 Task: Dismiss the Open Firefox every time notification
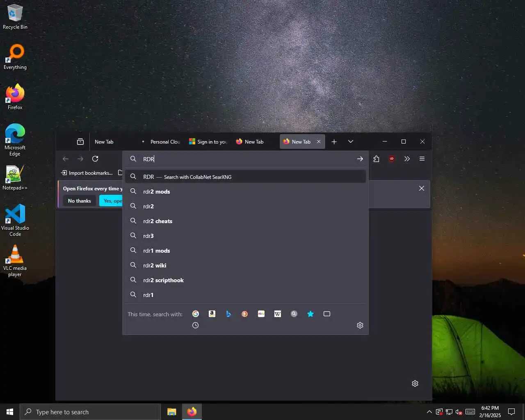click(x=422, y=188)
